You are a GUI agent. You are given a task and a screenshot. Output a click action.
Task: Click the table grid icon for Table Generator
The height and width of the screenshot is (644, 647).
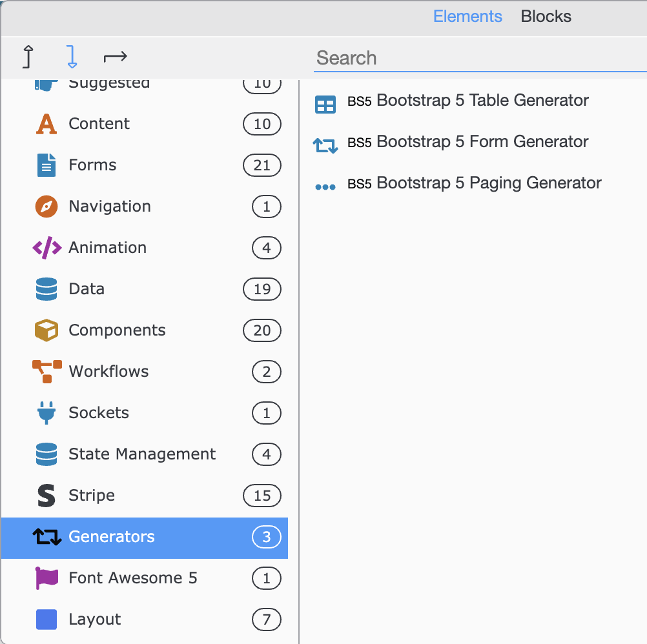click(325, 105)
